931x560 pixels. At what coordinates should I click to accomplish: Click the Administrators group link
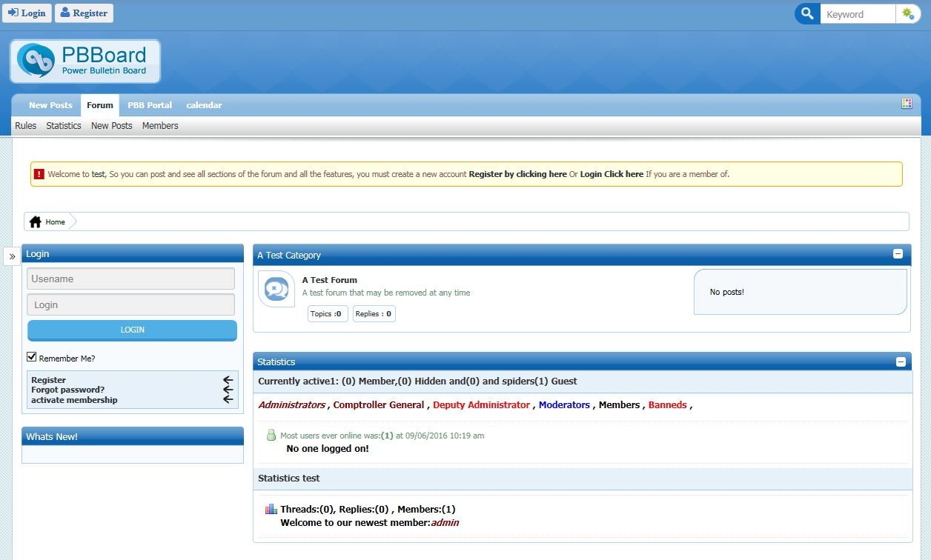(x=292, y=404)
